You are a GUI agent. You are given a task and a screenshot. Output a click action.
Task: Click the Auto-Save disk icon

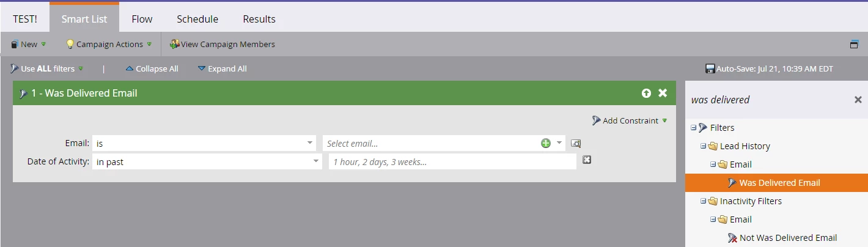(x=710, y=68)
